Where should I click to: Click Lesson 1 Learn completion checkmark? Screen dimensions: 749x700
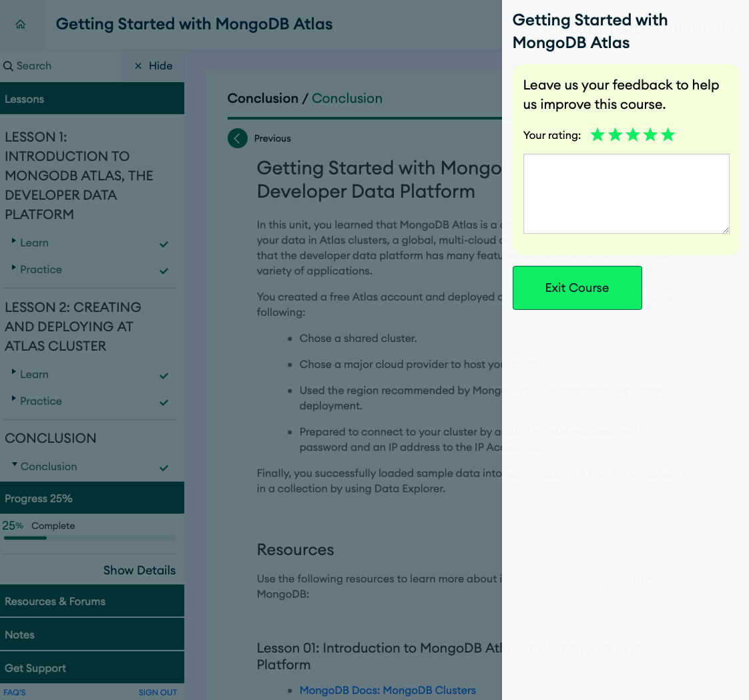coord(164,244)
